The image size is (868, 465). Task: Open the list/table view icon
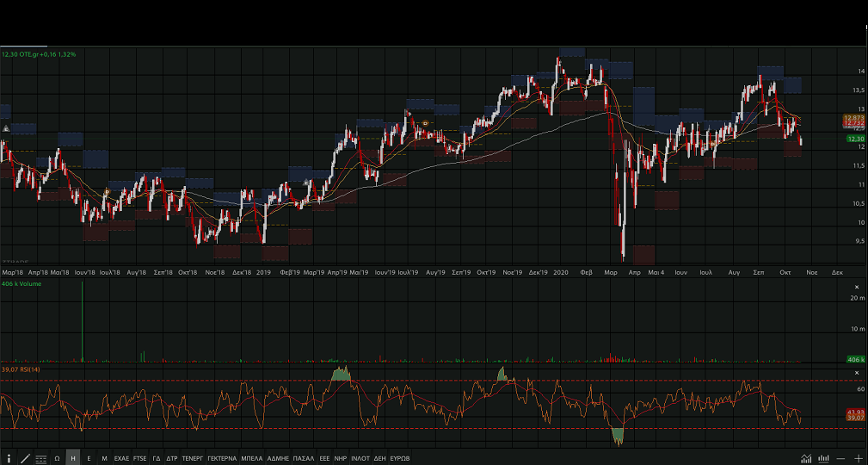coord(40,458)
